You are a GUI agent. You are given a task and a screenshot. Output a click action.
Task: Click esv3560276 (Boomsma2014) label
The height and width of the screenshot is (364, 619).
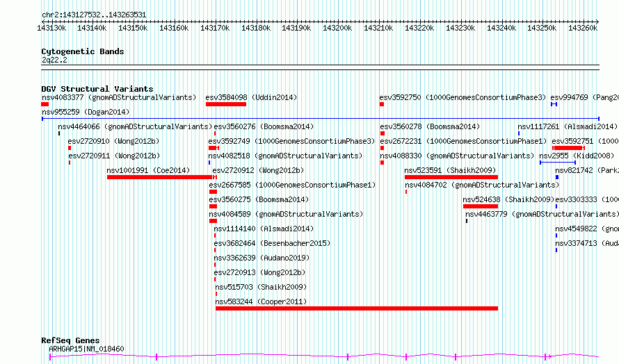tap(264, 126)
